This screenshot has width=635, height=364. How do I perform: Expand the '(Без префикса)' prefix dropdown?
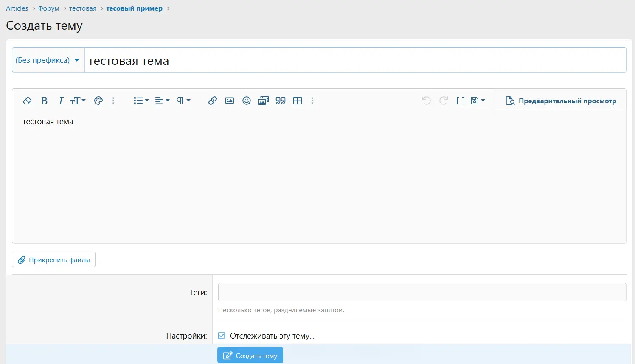tap(48, 60)
